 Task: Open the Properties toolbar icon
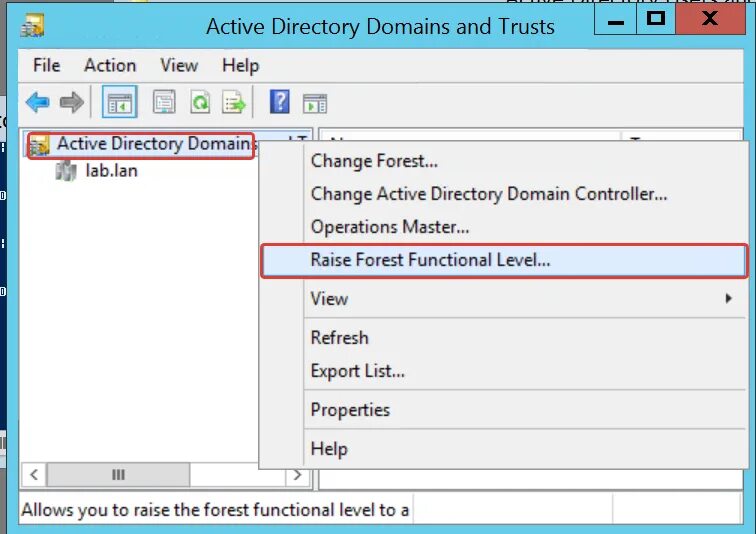coord(164,102)
